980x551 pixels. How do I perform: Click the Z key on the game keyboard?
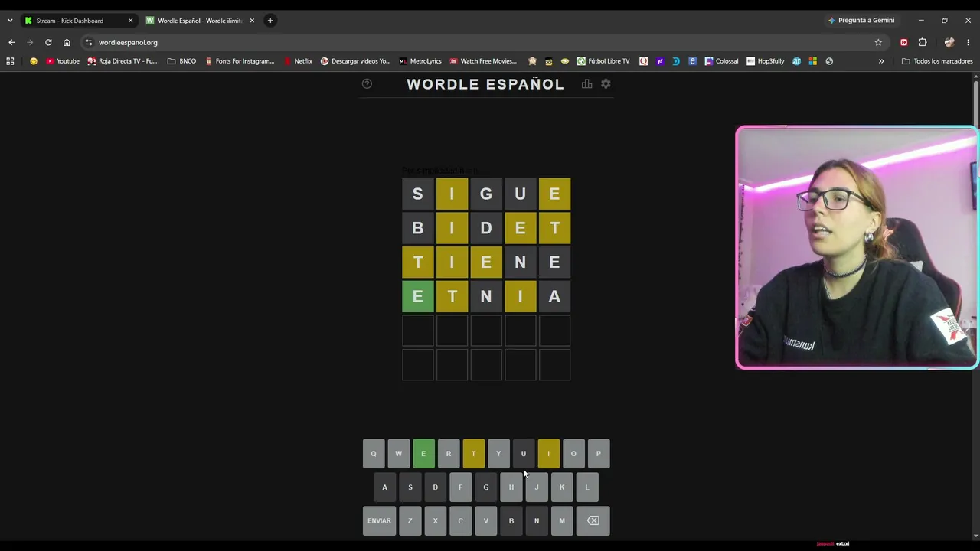(410, 520)
